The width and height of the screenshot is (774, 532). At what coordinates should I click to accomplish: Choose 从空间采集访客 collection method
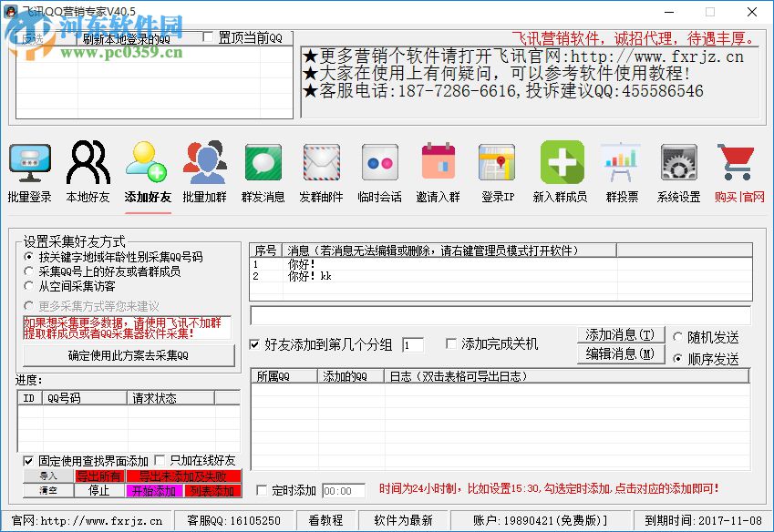[27, 287]
